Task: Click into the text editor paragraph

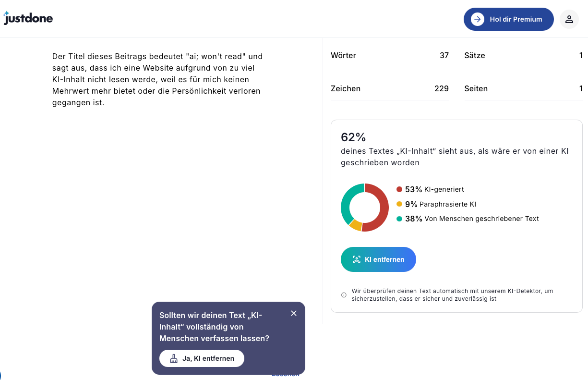Action: [157, 79]
